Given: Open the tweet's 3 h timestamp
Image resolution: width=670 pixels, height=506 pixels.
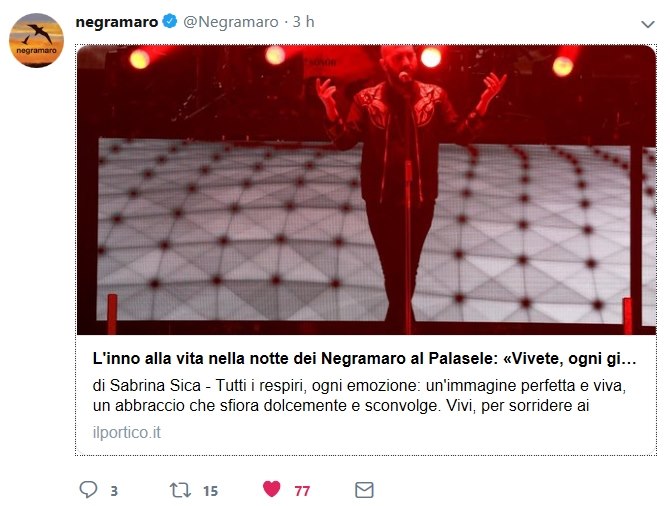Looking at the screenshot, I should (303, 22).
